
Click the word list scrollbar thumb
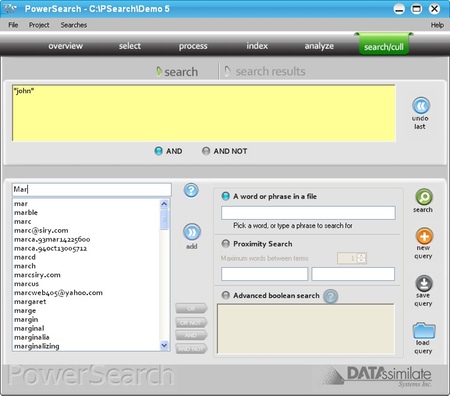click(164, 219)
